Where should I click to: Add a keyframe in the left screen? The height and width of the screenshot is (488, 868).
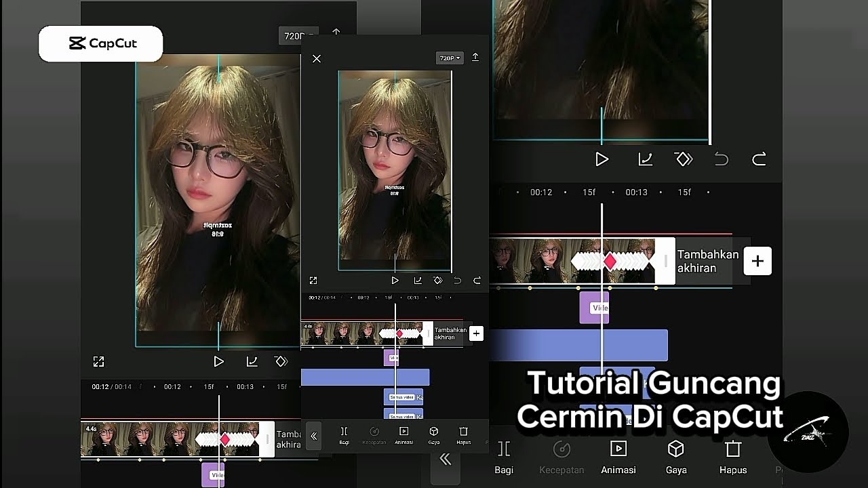(281, 362)
